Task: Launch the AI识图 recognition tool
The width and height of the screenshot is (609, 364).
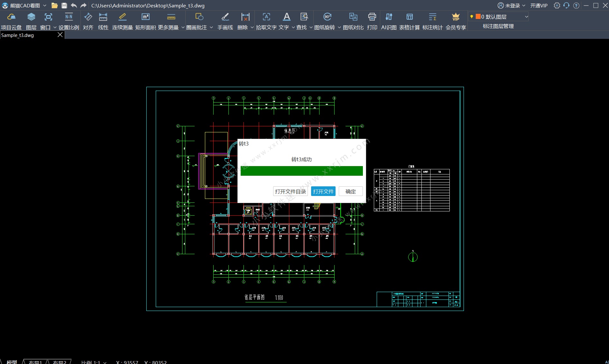Action: (389, 21)
